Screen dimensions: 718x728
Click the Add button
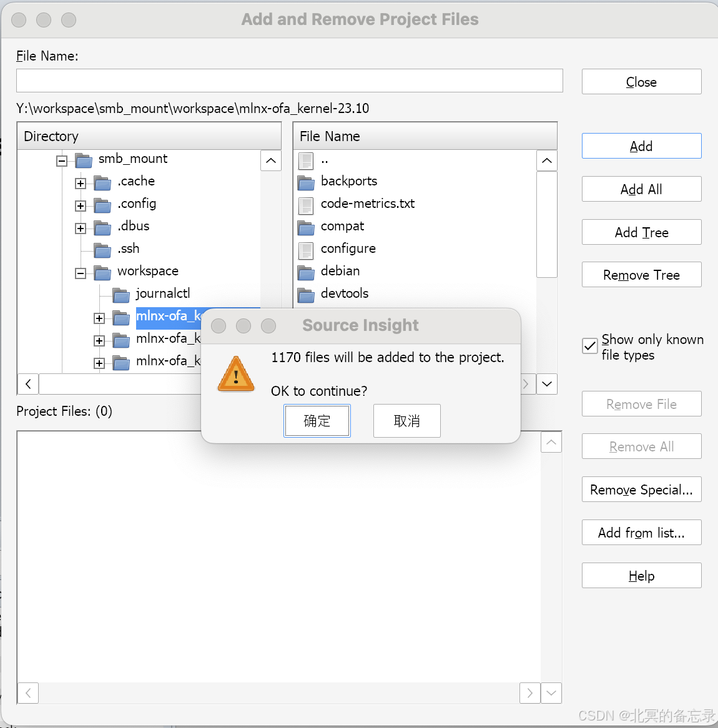coord(641,145)
